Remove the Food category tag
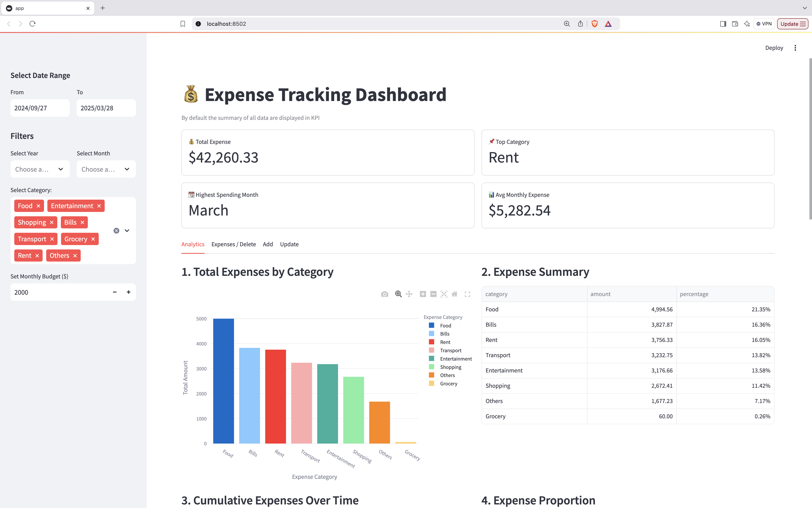Viewport: 812px width, 508px height. (38, 206)
